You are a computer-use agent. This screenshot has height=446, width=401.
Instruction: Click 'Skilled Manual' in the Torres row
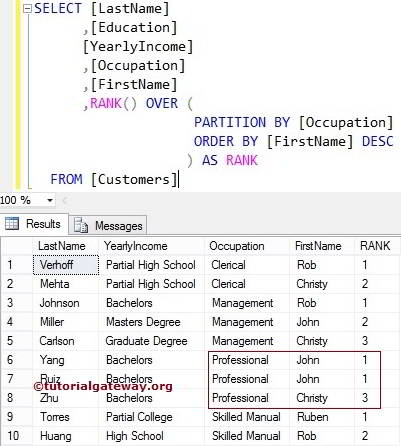pos(246,417)
